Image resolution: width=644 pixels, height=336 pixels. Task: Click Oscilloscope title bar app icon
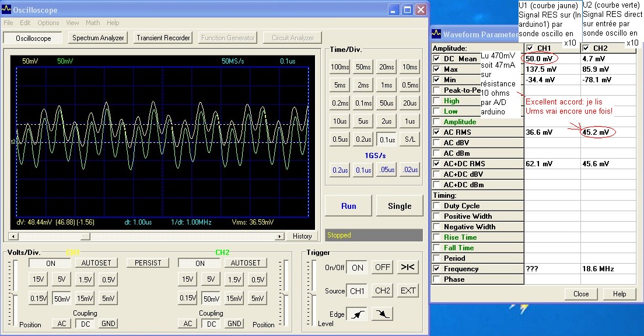pyautogui.click(x=6, y=9)
